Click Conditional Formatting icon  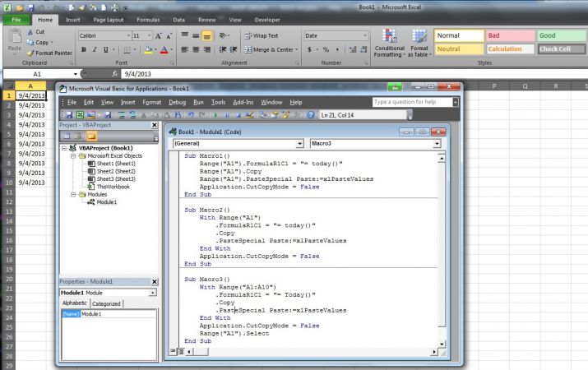(390, 43)
